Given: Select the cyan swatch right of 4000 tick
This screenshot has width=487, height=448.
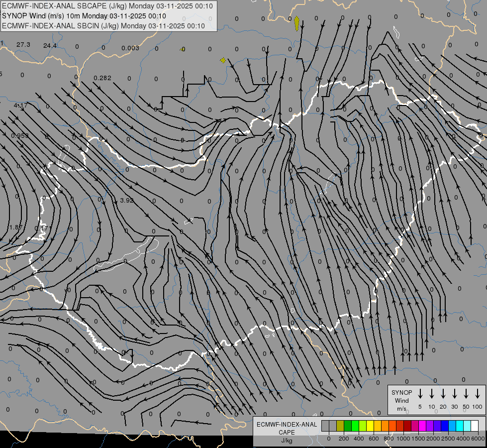Looking at the screenshot, I should click(460, 426).
